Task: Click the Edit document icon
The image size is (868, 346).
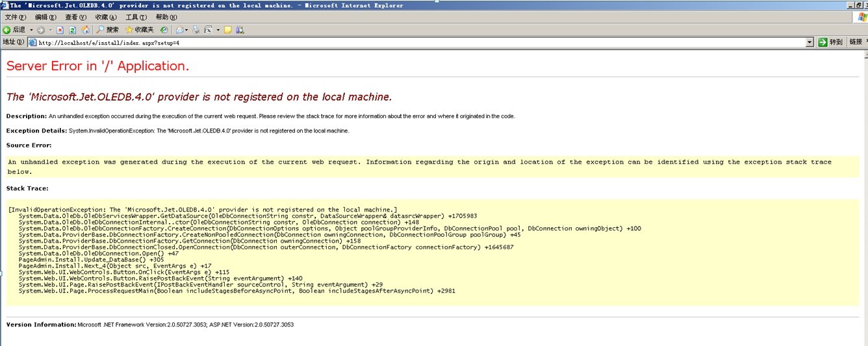Action: (x=209, y=30)
